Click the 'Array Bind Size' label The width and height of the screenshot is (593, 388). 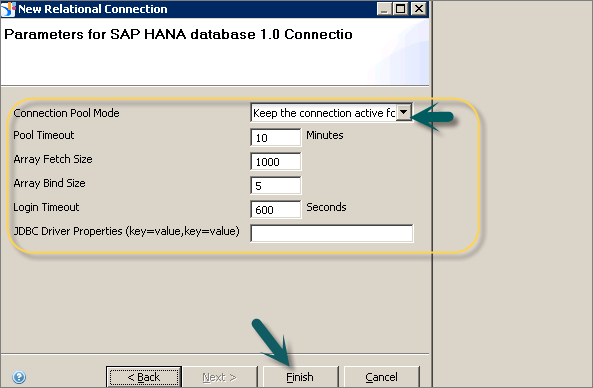point(49,183)
